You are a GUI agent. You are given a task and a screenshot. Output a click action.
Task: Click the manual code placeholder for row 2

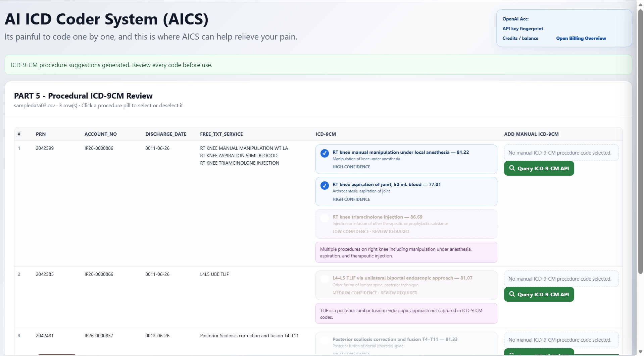561,279
